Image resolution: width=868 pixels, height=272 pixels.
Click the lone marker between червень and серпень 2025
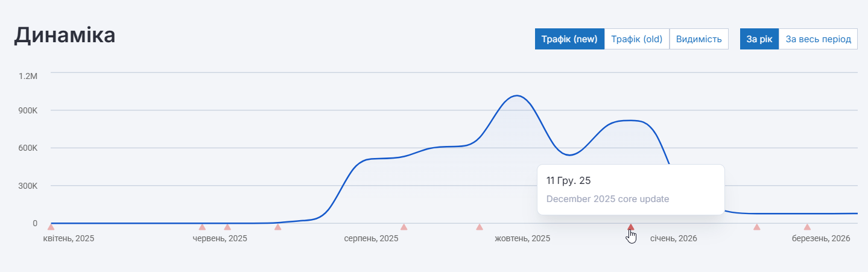coord(277,227)
